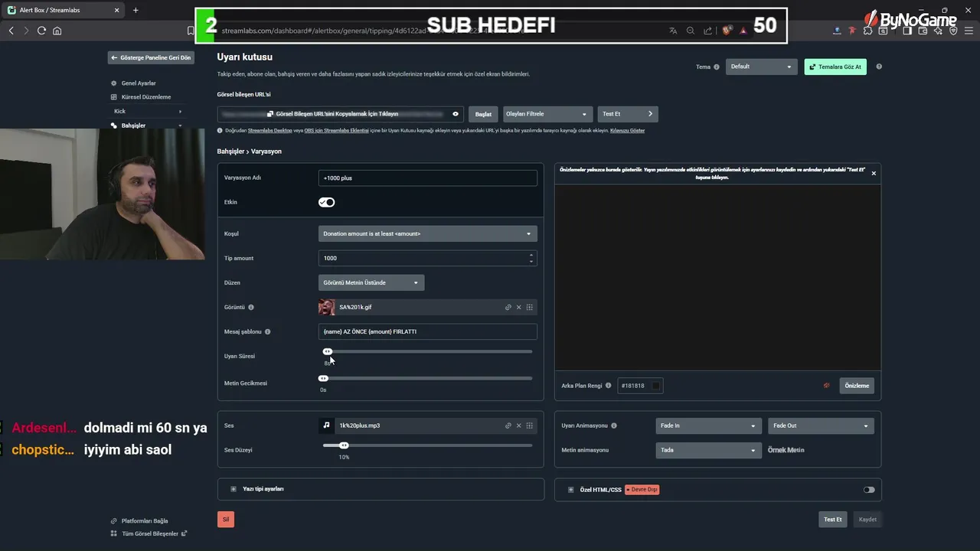Click the Önizleme button

(857, 386)
